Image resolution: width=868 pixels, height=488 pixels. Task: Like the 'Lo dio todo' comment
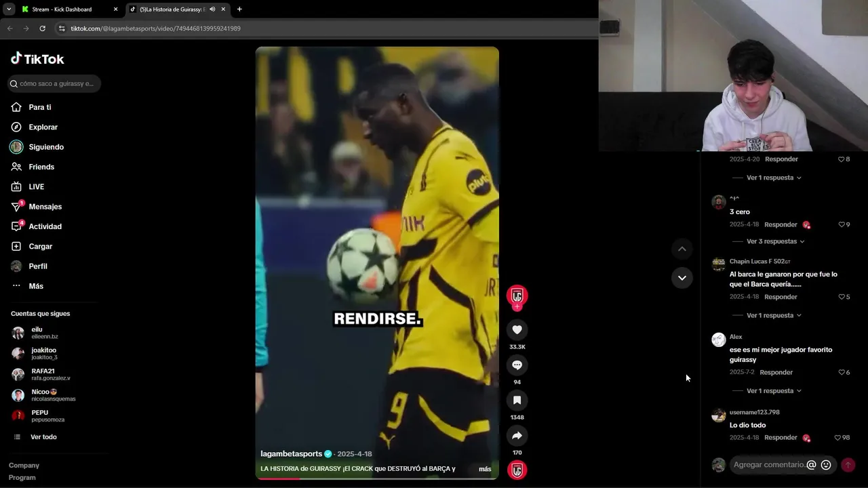tap(837, 438)
